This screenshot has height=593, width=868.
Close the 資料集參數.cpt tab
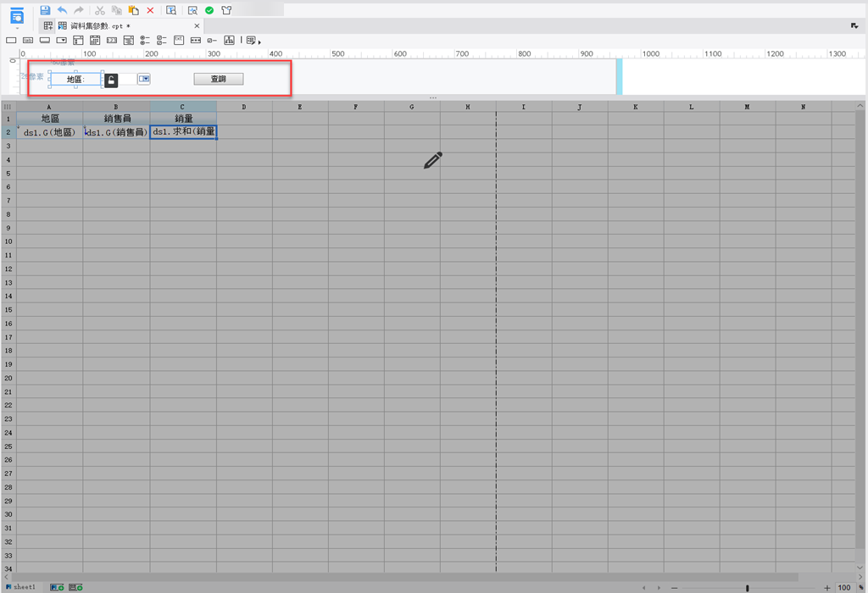197,25
